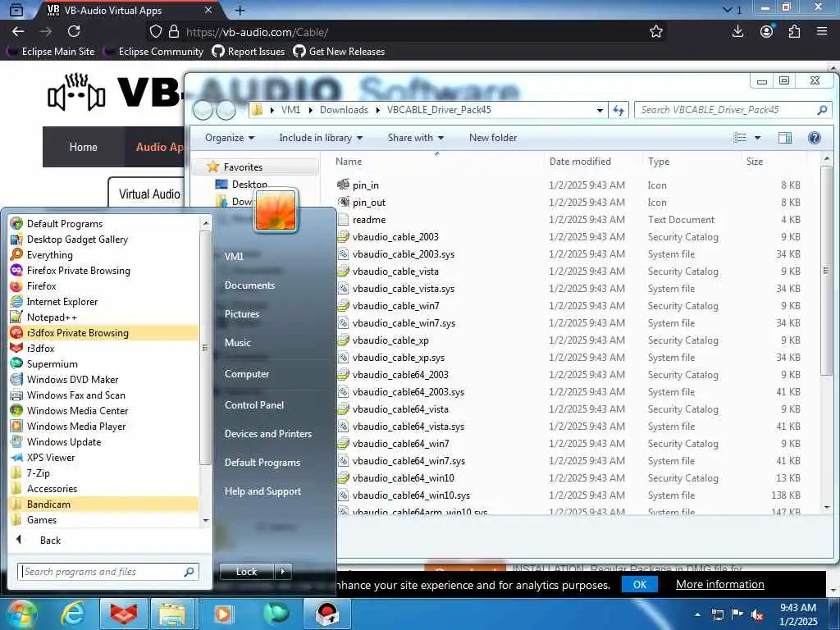The image size is (840, 630).
Task: Select the readme text document
Action: coord(368,219)
